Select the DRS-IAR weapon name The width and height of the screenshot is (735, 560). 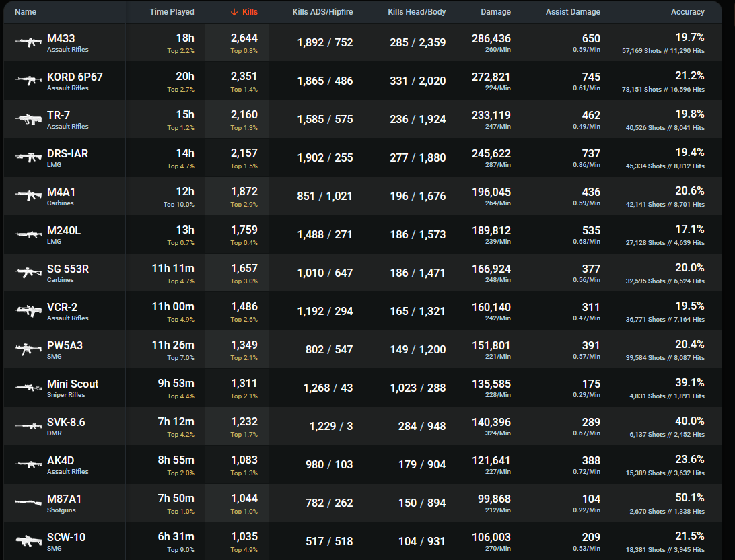click(67, 153)
